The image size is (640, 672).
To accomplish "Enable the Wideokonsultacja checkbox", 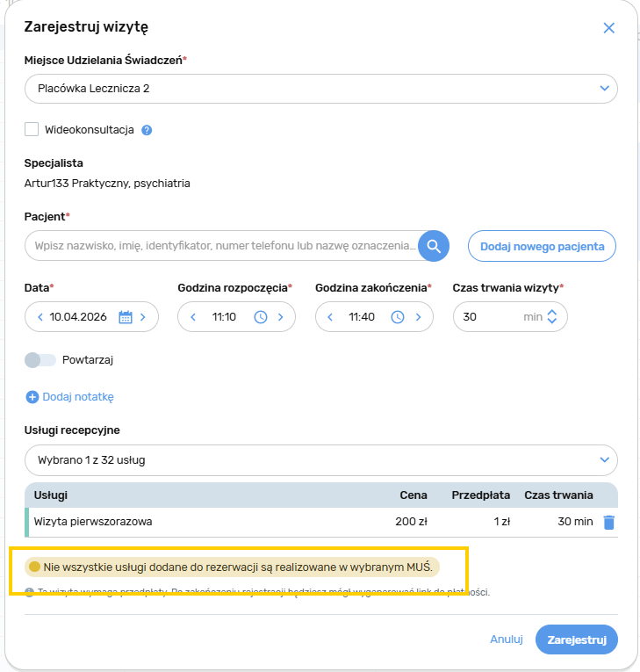I will pyautogui.click(x=32, y=129).
